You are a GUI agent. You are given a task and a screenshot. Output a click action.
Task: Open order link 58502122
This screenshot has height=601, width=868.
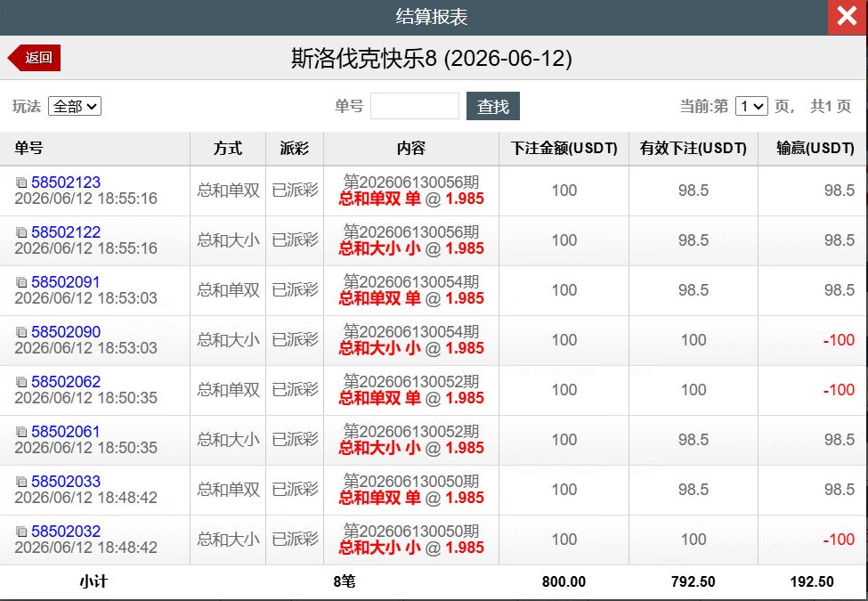[66, 231]
